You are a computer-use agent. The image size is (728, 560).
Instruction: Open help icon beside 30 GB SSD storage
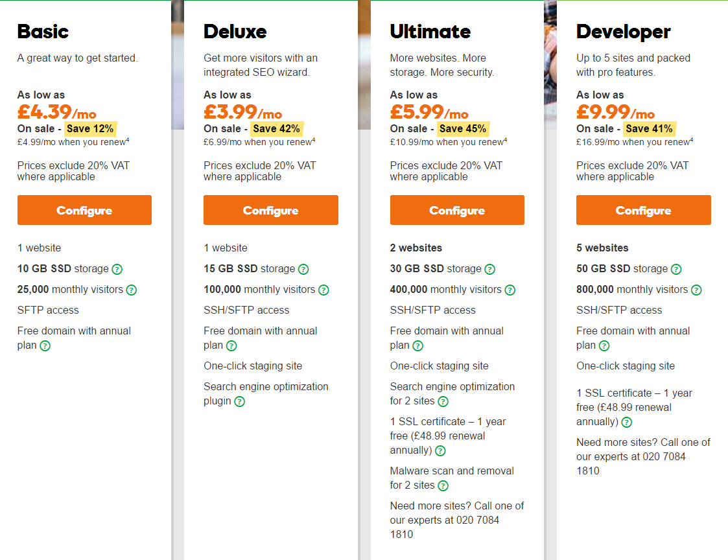coord(490,269)
